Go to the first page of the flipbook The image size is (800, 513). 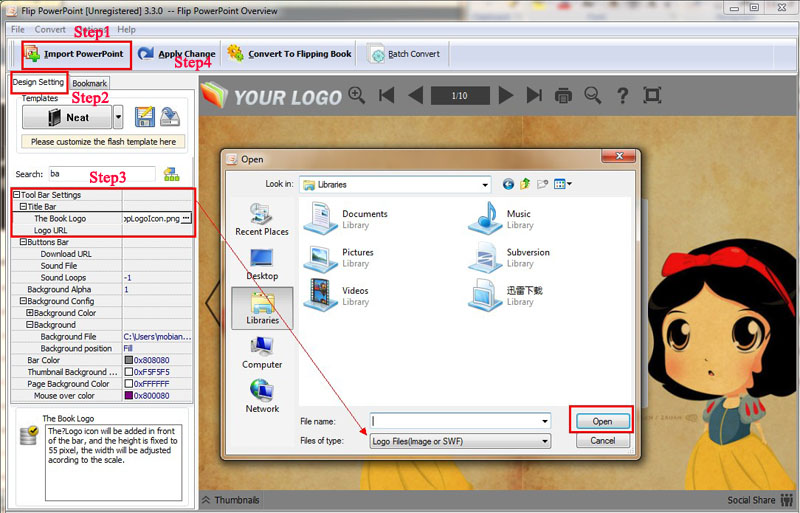pyautogui.click(x=387, y=95)
